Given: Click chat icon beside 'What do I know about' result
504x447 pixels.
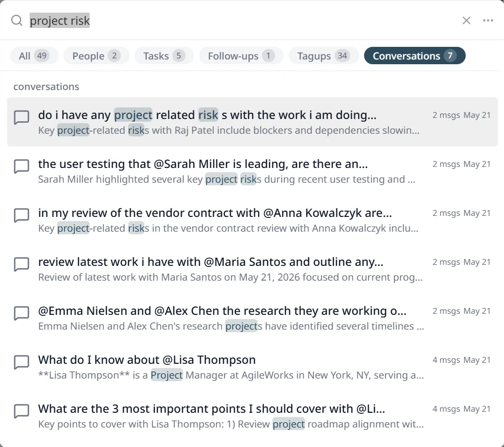Looking at the screenshot, I should [x=22, y=362].
